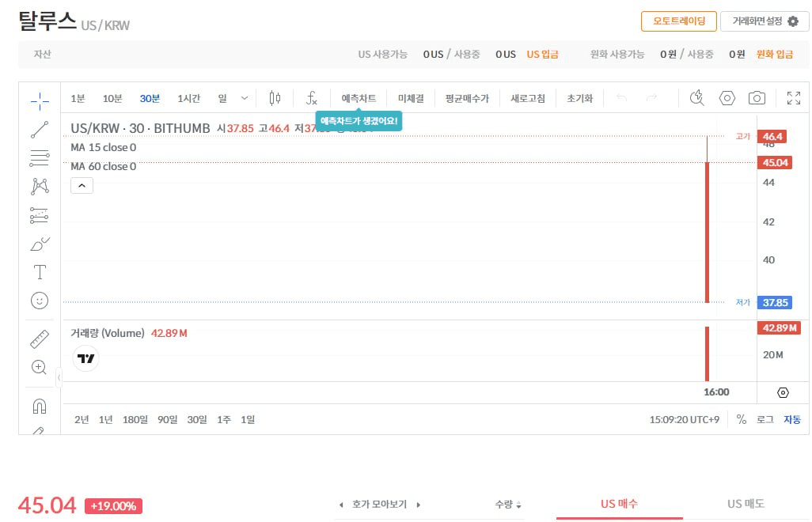The height and width of the screenshot is (522, 812).
Task: Expand the time interval dropdown arrow
Action: point(245,98)
